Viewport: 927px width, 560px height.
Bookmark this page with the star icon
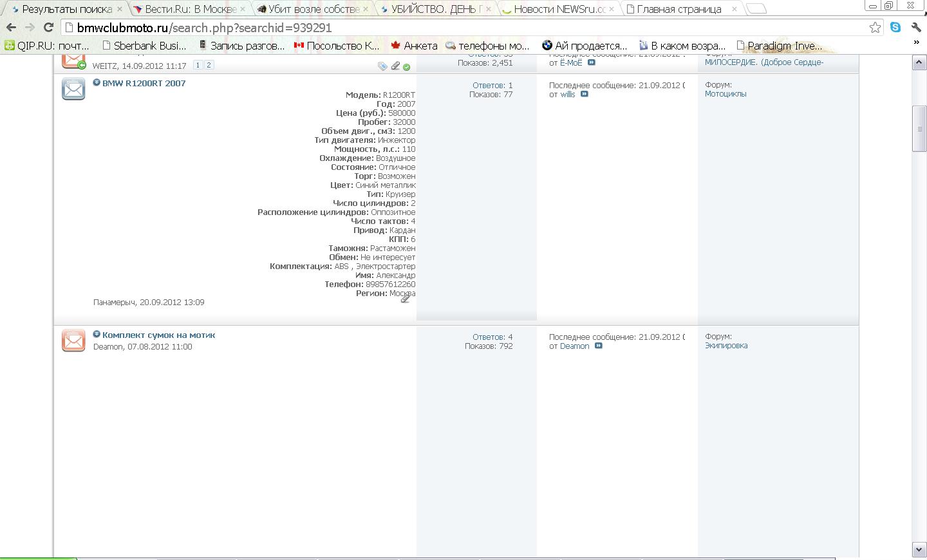point(875,27)
